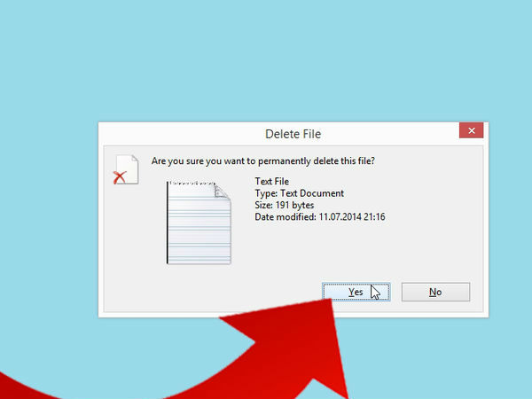Click the Type: Text Document line
This screenshot has height=399, width=532.
coord(299,193)
